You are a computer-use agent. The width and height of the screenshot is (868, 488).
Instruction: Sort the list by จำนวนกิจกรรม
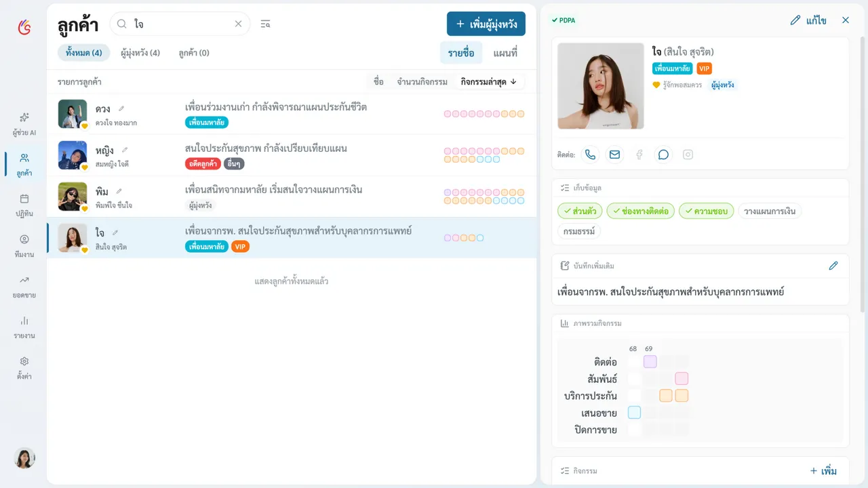(x=422, y=82)
